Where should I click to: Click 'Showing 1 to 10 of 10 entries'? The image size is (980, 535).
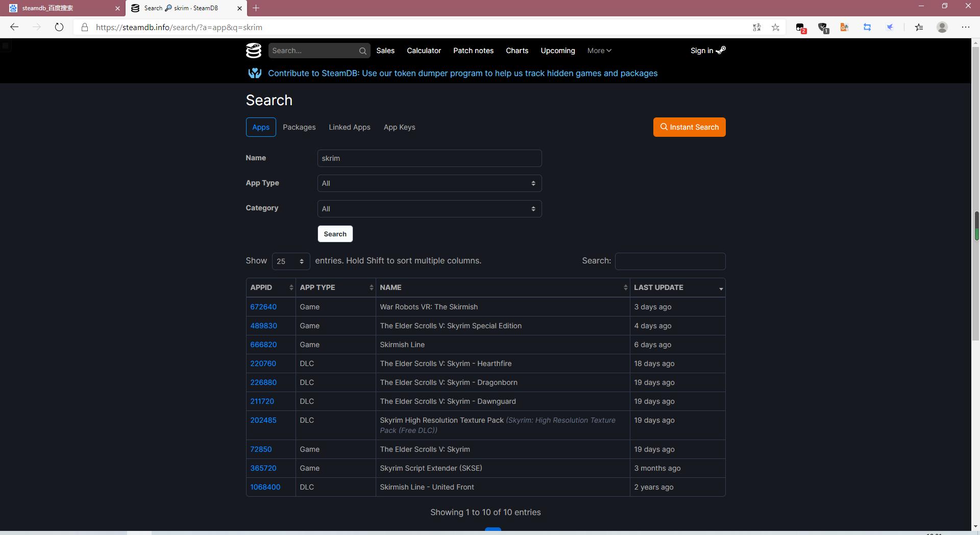(485, 512)
